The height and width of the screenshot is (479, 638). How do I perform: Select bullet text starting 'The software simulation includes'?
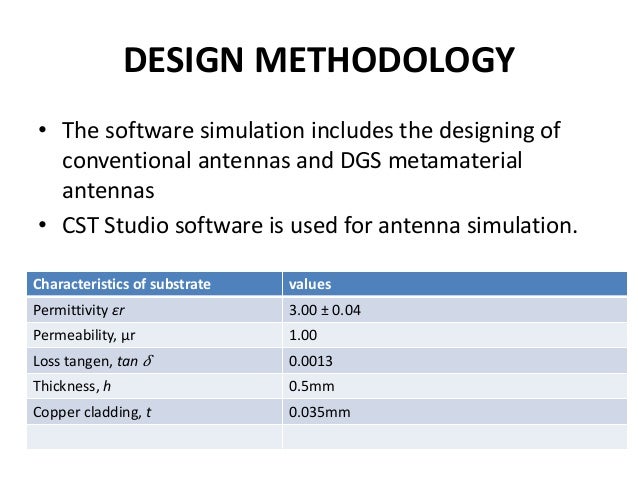pyautogui.click(x=311, y=160)
